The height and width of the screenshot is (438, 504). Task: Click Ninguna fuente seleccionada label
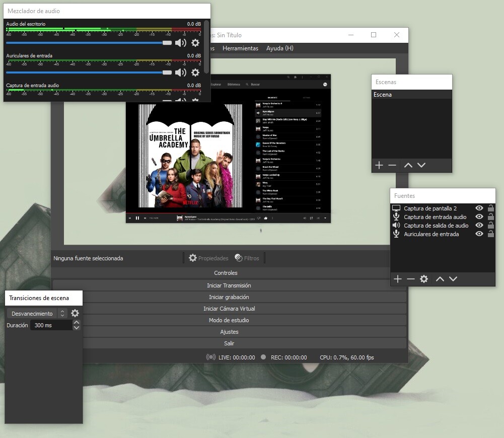coord(88,258)
